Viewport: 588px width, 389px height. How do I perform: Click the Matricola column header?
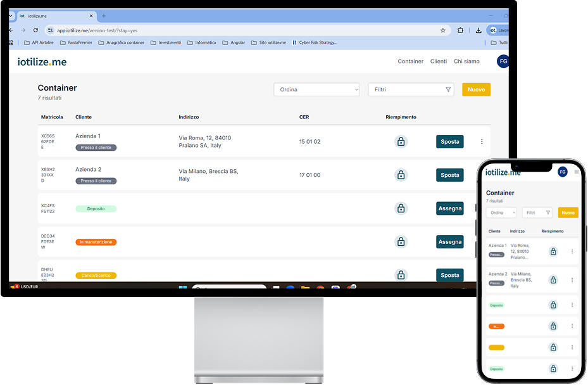coord(52,117)
